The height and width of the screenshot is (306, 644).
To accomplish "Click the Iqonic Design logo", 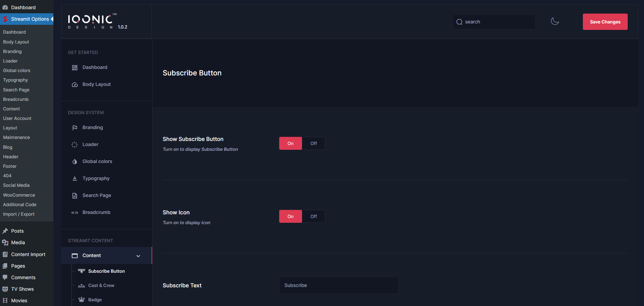I will [92, 21].
